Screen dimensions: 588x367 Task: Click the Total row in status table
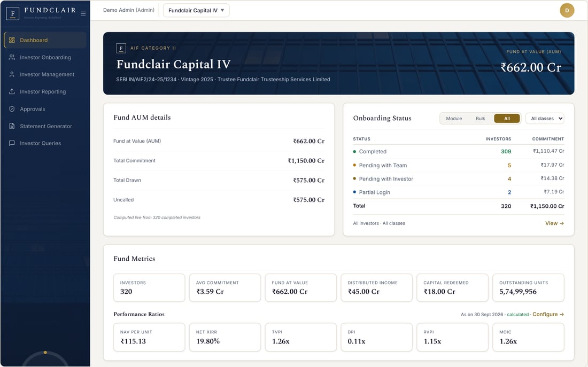pos(458,206)
